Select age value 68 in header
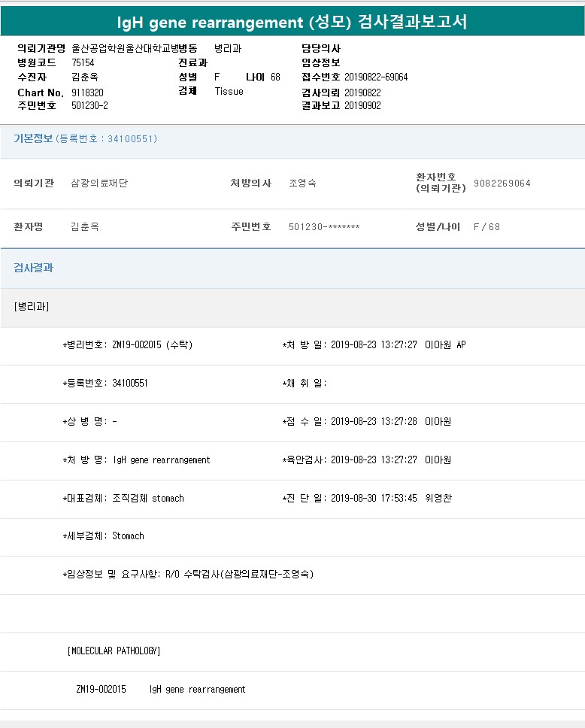 click(x=275, y=77)
